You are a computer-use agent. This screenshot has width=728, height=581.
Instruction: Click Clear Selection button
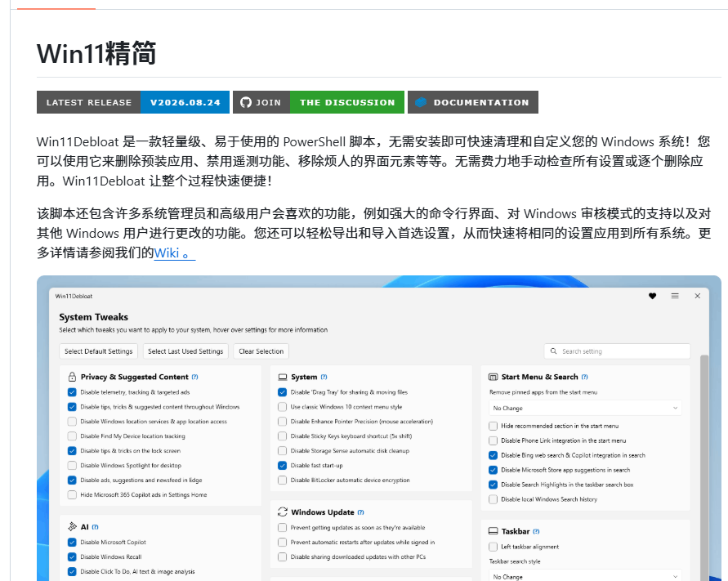click(x=261, y=351)
